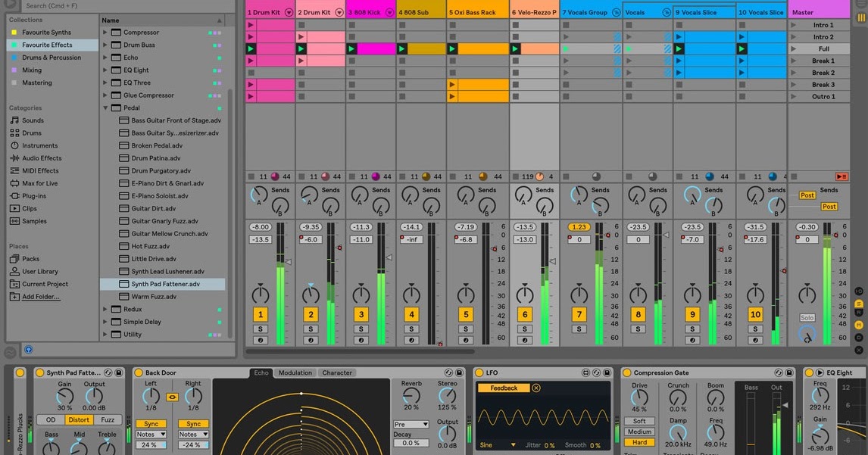Viewport: 868px width, 455px height.
Task: Click the Master Solo button
Action: pyautogui.click(x=807, y=318)
